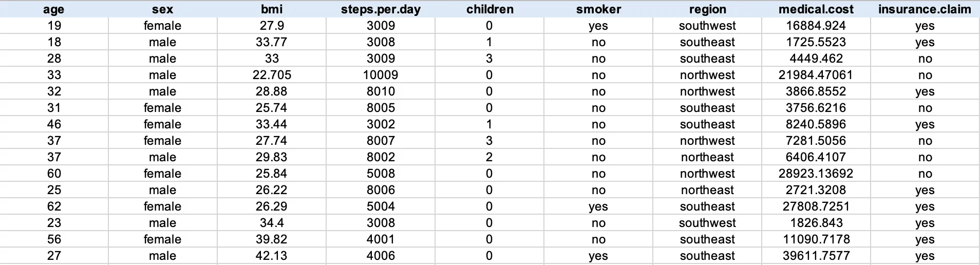Click the region column header

[x=707, y=9]
